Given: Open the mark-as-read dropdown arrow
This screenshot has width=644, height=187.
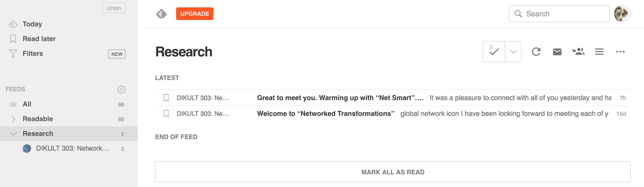Looking at the screenshot, I should [513, 52].
